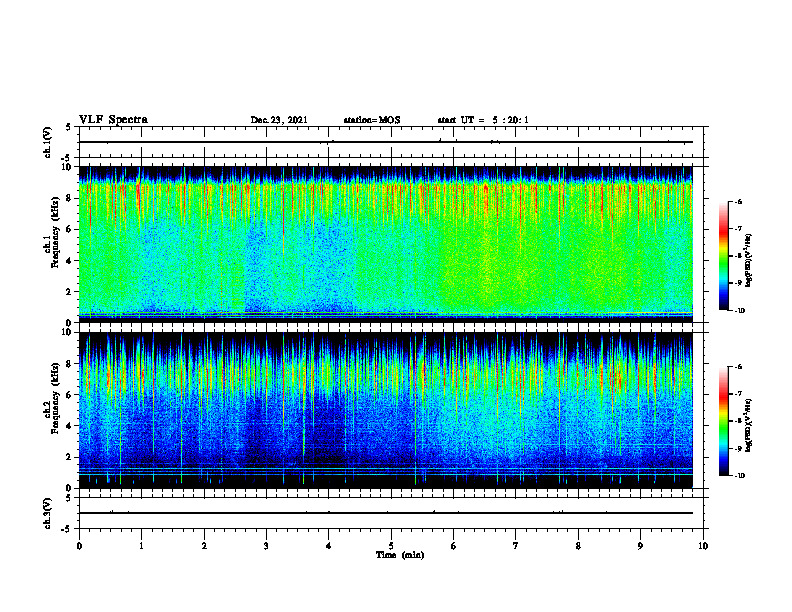Select the "Dec. 23, 2021" date text

[x=279, y=120]
